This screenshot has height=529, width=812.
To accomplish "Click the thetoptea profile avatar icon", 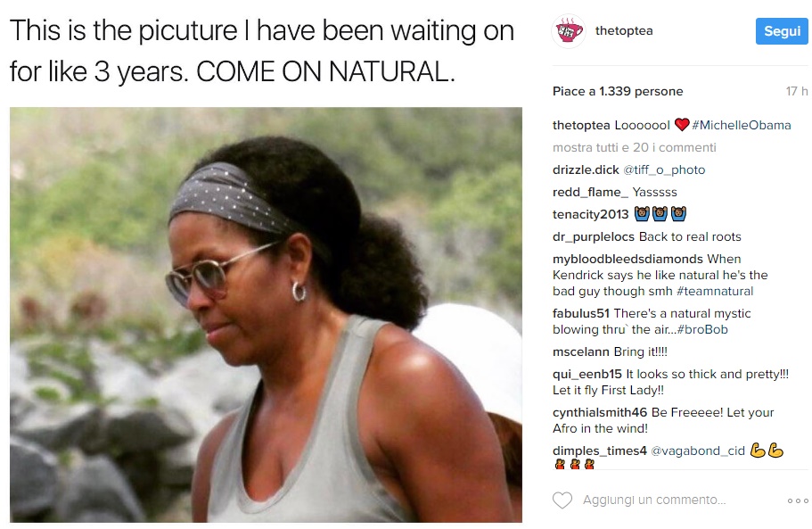I will (569, 31).
